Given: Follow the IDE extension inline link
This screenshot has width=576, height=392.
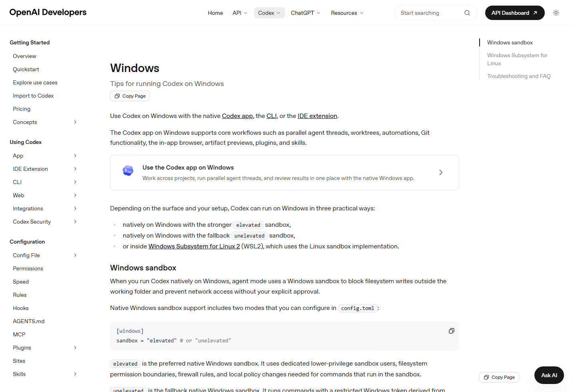Looking at the screenshot, I should (317, 116).
